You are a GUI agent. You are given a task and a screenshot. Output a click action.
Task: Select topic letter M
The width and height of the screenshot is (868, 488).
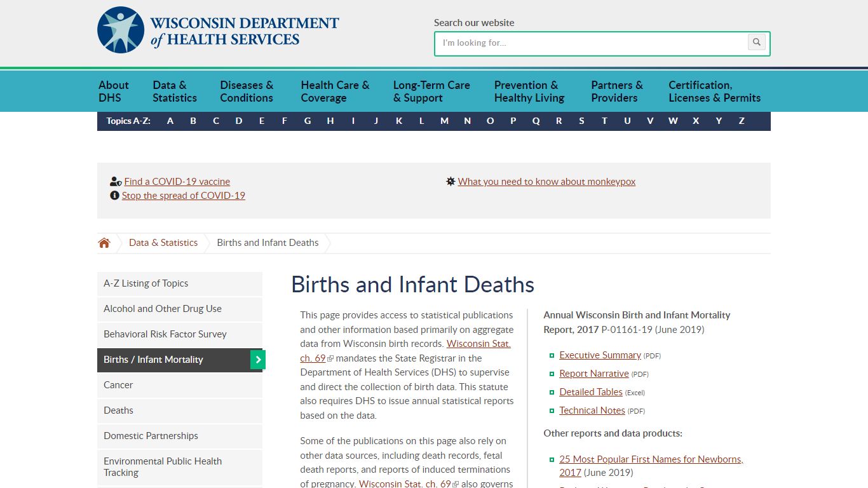[x=444, y=121]
